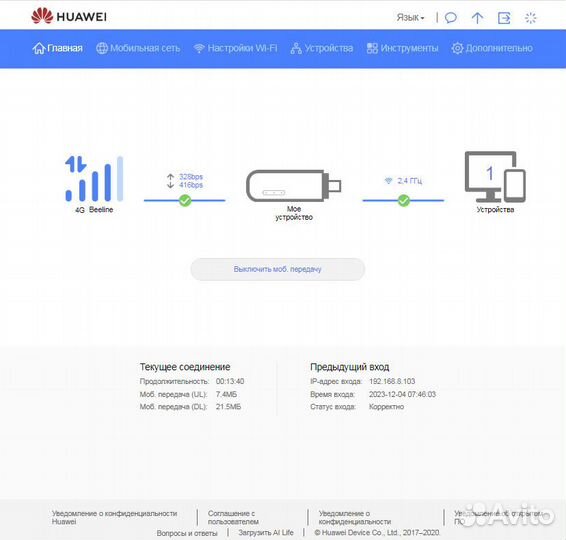
Task: Open the Настройки Wi-Fi tab
Action: (235, 48)
